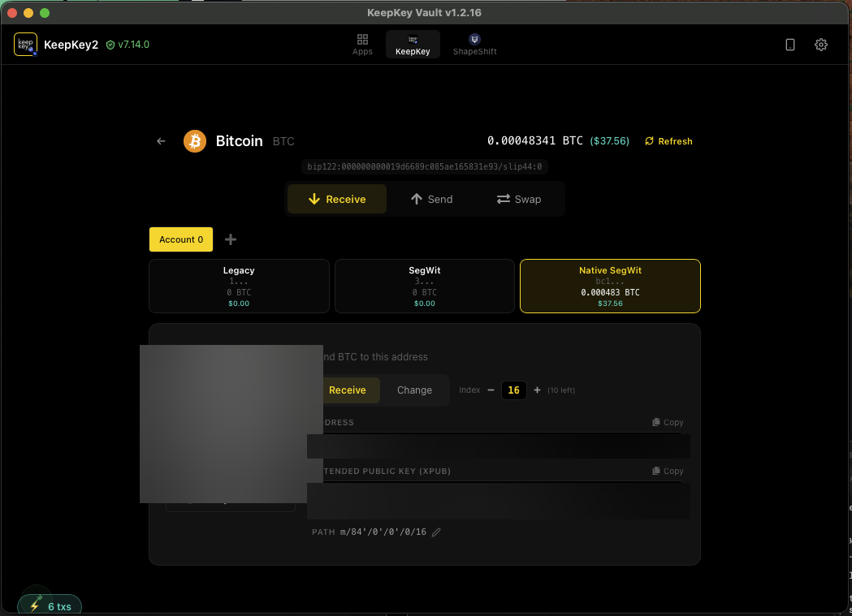Select the Receive action button
The width and height of the screenshot is (852, 616).
click(337, 199)
